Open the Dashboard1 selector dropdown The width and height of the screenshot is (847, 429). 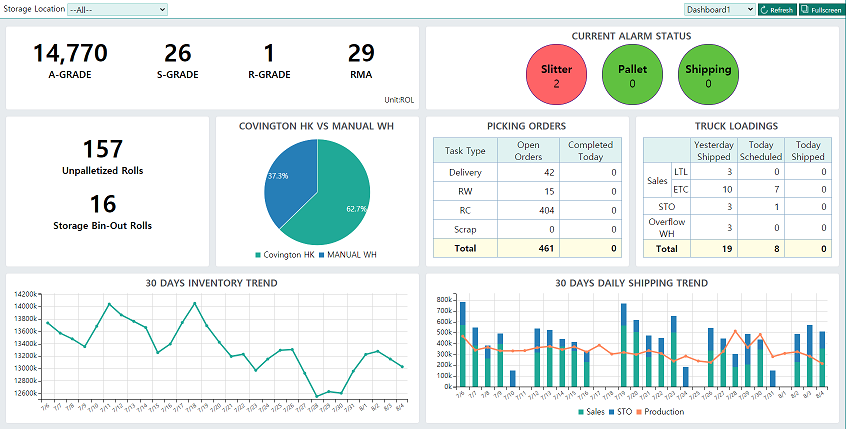tap(719, 9)
